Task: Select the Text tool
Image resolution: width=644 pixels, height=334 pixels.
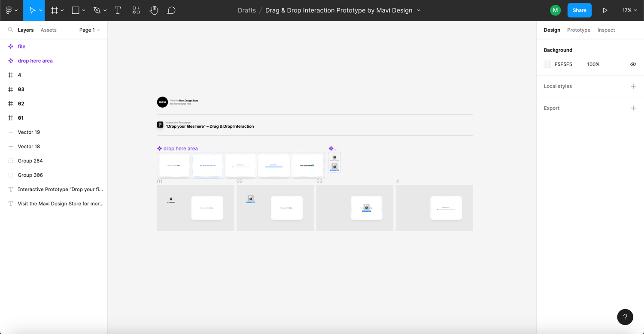Action: [118, 10]
